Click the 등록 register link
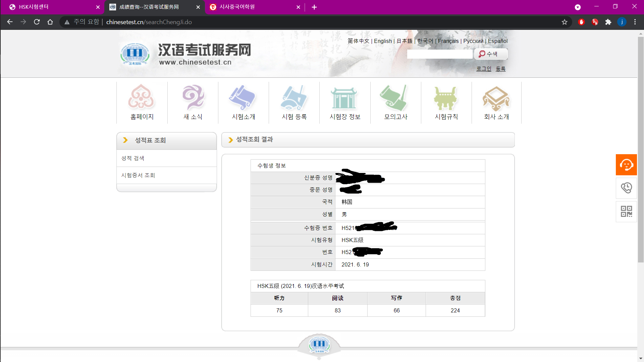The image size is (644, 362). pos(500,69)
